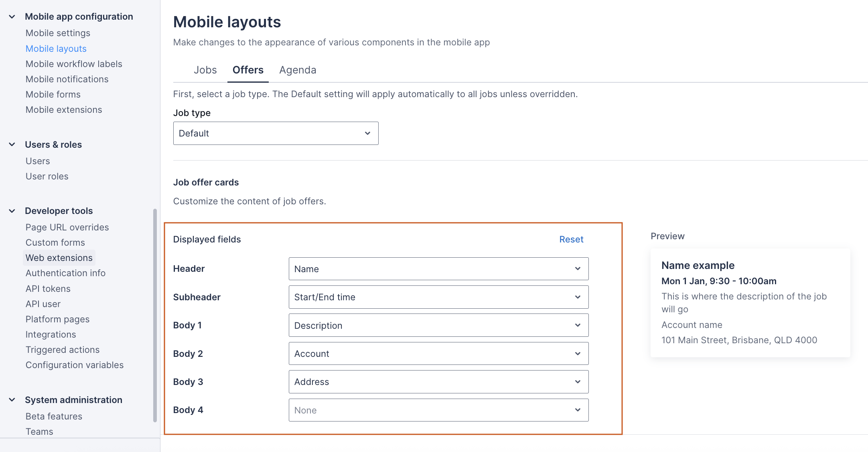Open API tokens page
Viewport: 868px width, 452px height.
tap(48, 289)
